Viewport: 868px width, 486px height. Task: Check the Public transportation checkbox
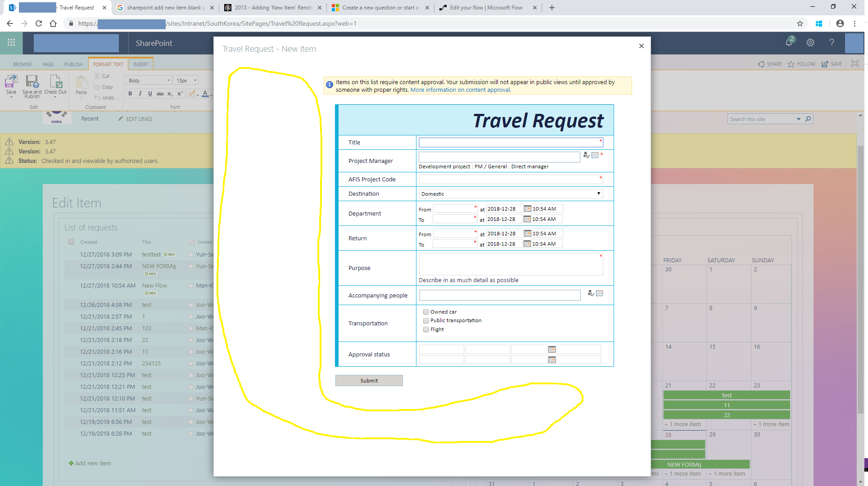pyautogui.click(x=426, y=321)
